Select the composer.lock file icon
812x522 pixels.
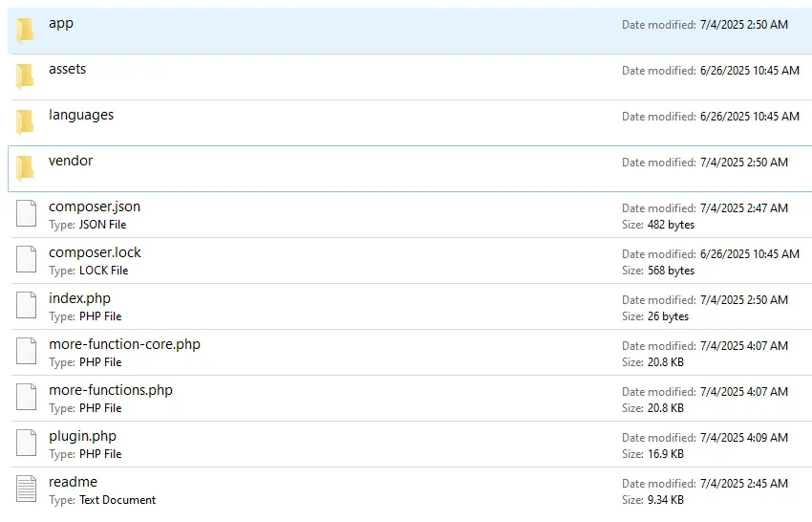(26, 260)
